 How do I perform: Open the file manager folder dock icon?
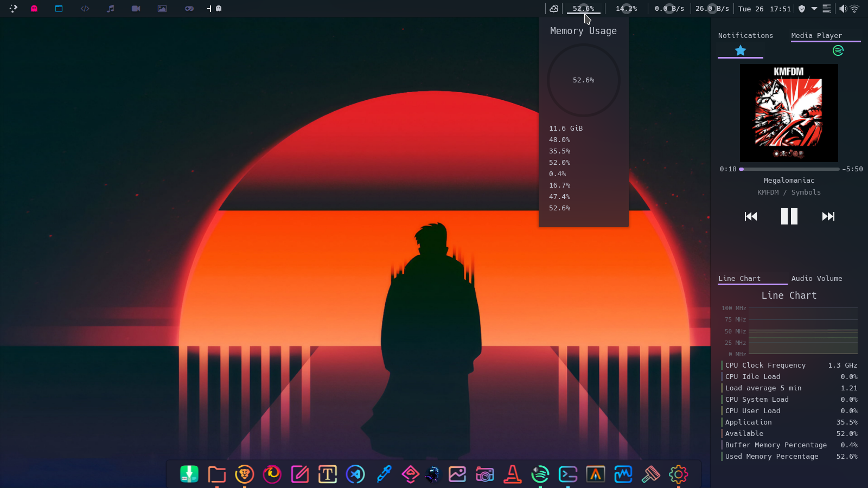(x=217, y=474)
